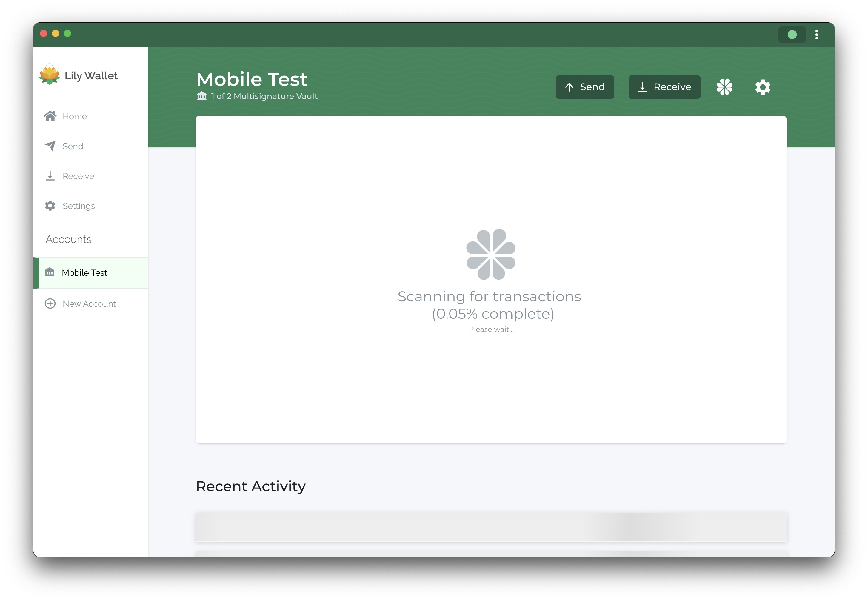Open New Account from sidebar
868x601 pixels.
[x=89, y=303]
